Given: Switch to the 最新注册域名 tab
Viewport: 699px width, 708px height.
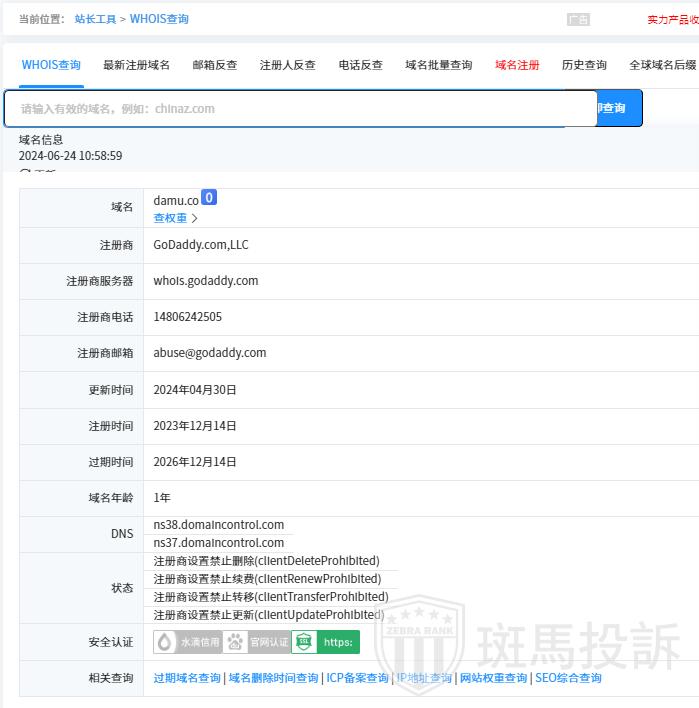Looking at the screenshot, I should pos(136,65).
